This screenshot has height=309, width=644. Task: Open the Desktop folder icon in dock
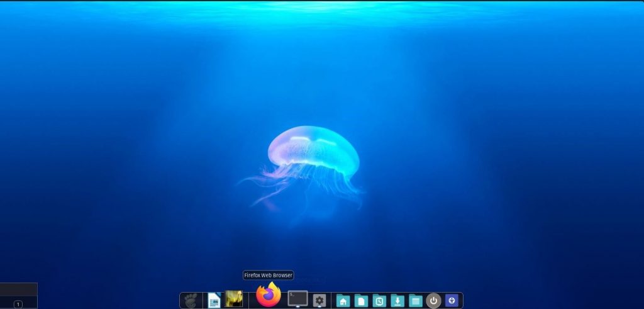pos(415,301)
